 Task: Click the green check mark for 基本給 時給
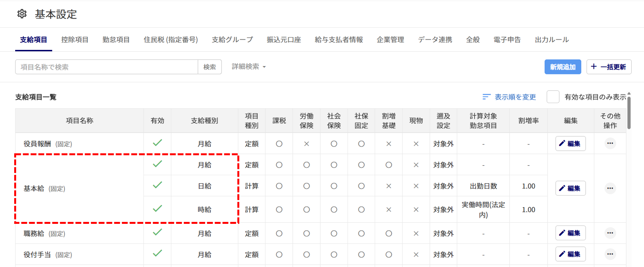pos(157,208)
